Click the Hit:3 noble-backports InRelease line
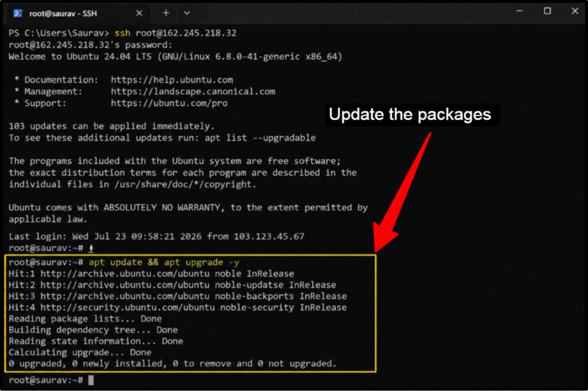Screen dimensions: 588x391 coord(177,296)
